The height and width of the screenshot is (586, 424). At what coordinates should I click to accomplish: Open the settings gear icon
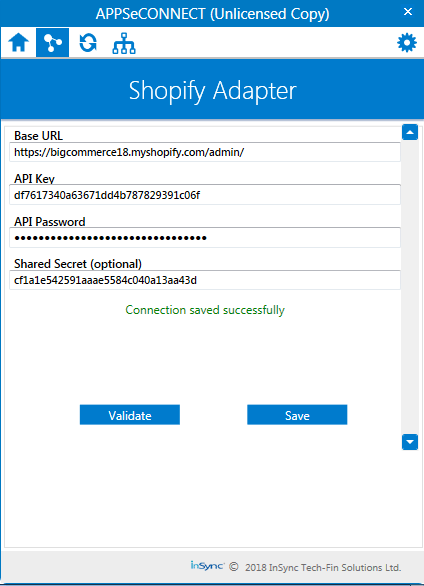407,43
